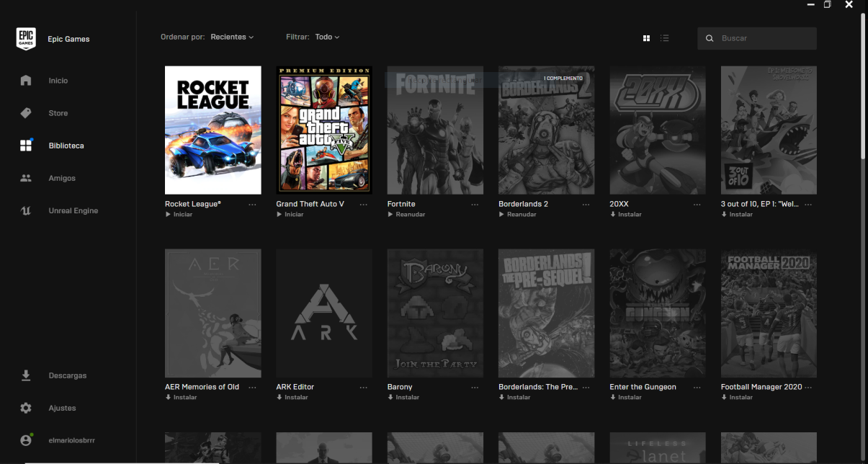Go to Unreal Engine in the sidebar

point(73,210)
